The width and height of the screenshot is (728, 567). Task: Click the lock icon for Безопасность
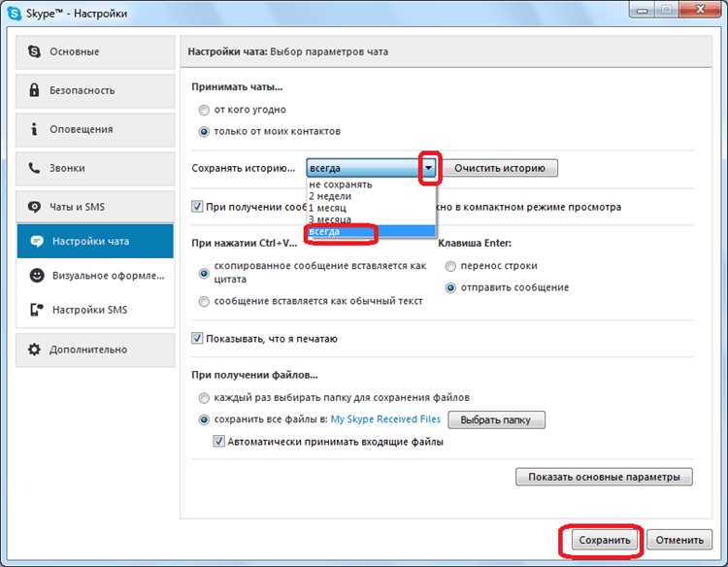pos(34,89)
